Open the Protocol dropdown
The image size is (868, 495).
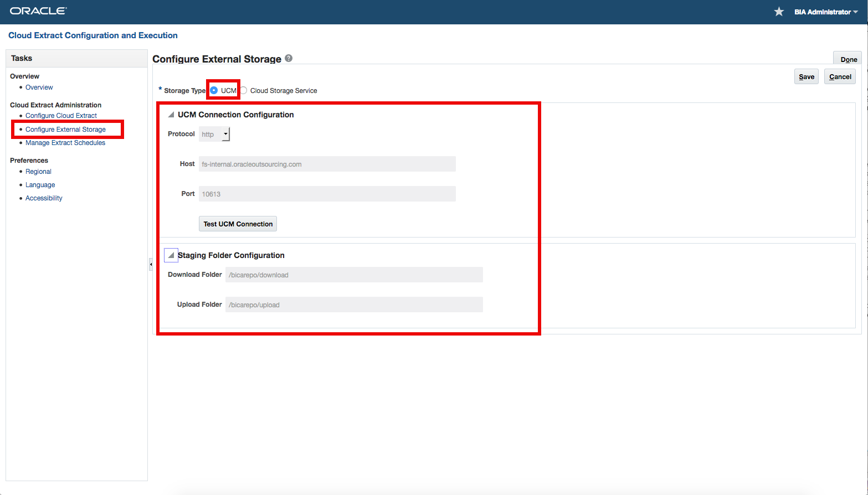pyautogui.click(x=225, y=134)
